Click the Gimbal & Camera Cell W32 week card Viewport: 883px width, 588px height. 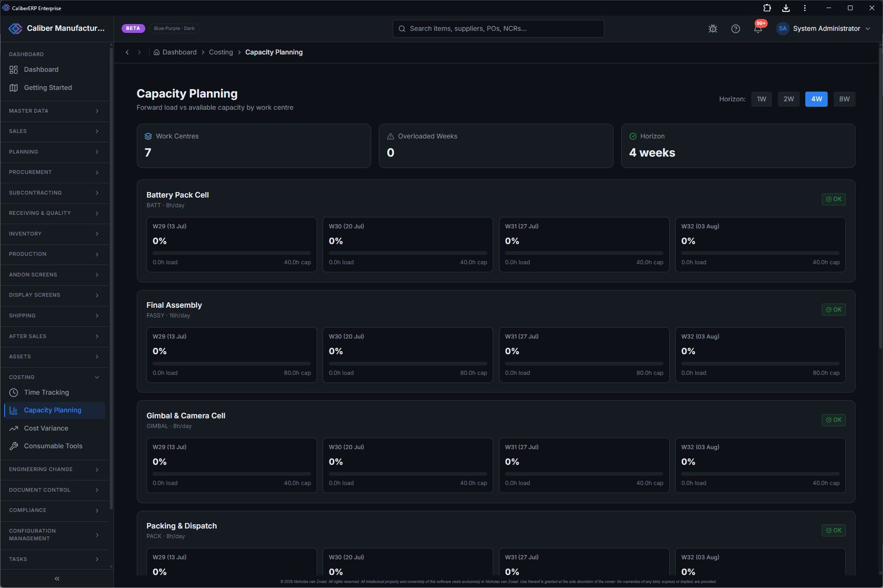tap(760, 465)
